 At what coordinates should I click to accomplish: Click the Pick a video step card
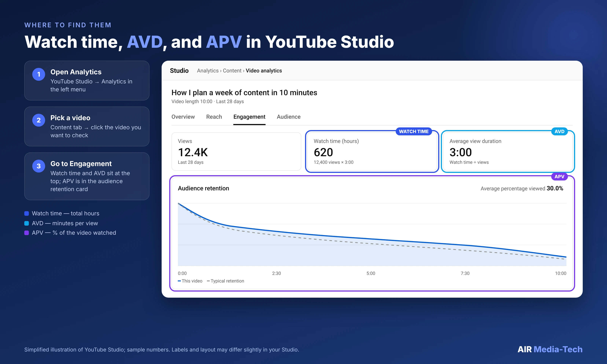click(x=87, y=126)
